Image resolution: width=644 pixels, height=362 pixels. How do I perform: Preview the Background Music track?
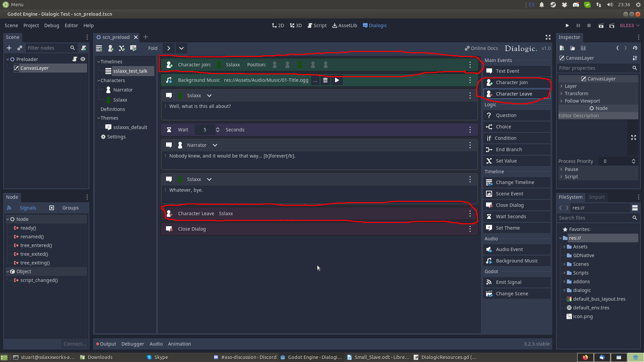pyautogui.click(x=337, y=80)
